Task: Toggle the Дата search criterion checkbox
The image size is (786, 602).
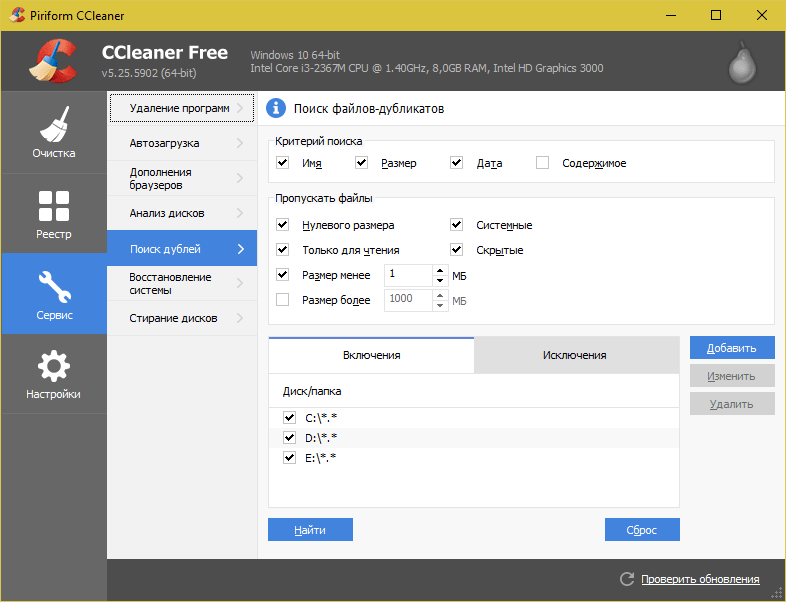Action: 456,162
